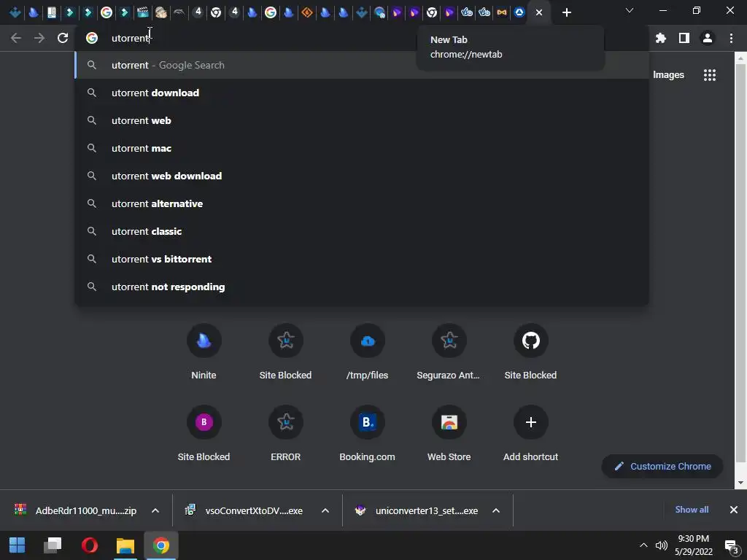747x560 pixels.
Task: Open File Explorer from the taskbar
Action: 125,545
